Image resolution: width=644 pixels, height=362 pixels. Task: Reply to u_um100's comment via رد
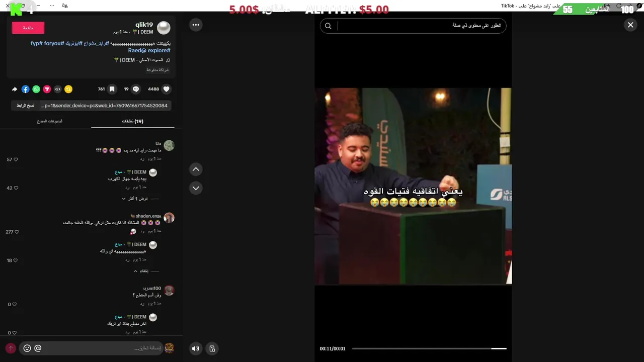point(142,304)
